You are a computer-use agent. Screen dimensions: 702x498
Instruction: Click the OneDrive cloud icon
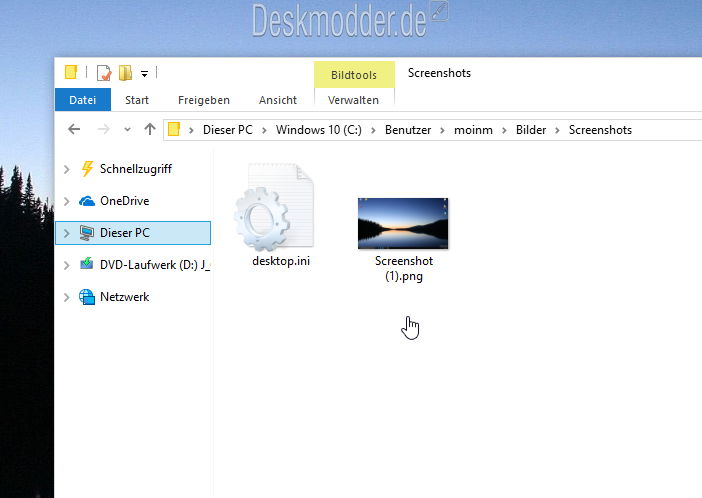click(x=87, y=201)
